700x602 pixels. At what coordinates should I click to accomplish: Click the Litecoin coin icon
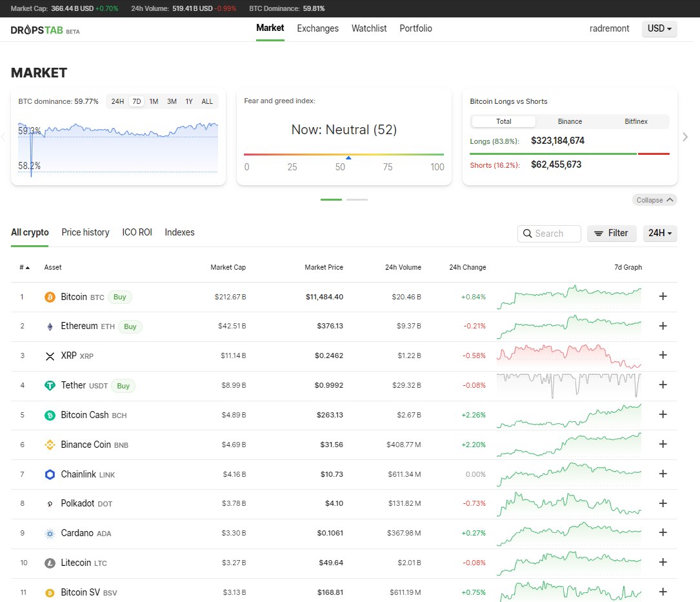(x=50, y=563)
